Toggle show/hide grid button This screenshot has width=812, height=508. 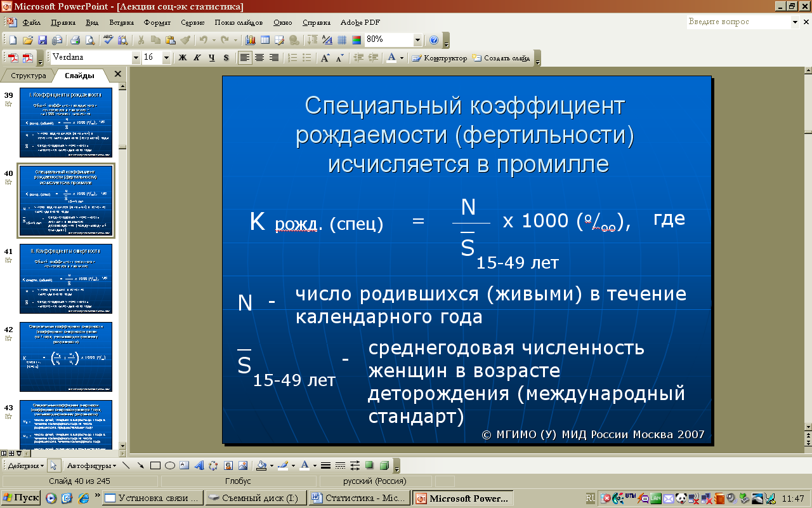[342, 40]
